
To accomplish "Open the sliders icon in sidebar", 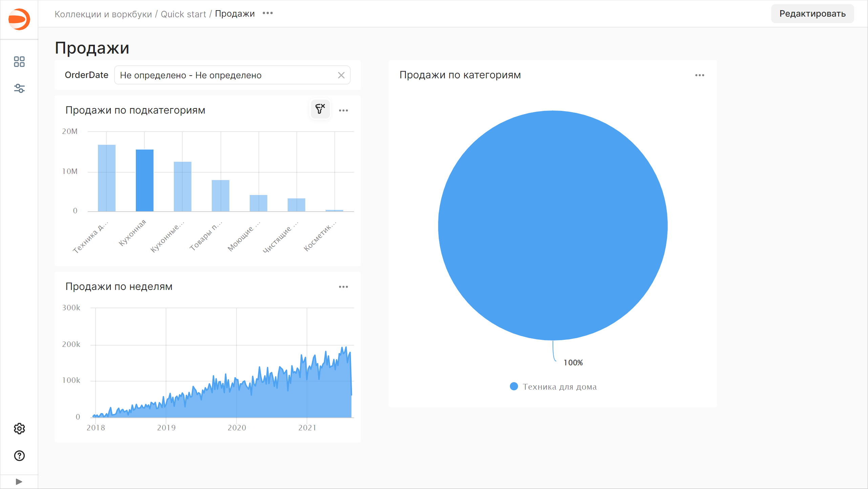I will [19, 89].
